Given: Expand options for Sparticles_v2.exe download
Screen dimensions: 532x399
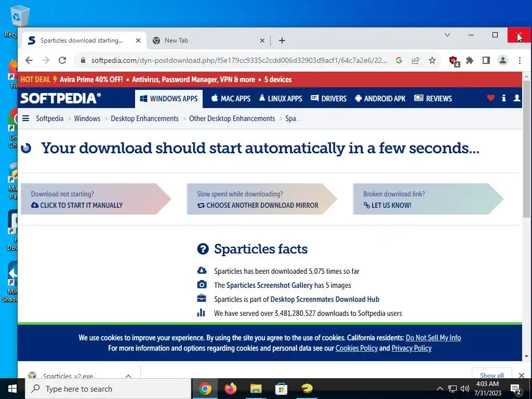Looking at the screenshot, I should [128, 376].
